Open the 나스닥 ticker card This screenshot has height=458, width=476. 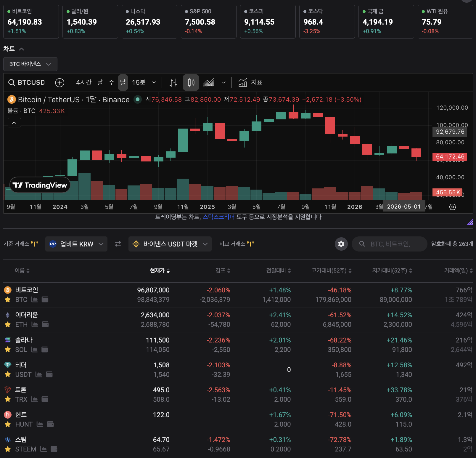coord(149,22)
